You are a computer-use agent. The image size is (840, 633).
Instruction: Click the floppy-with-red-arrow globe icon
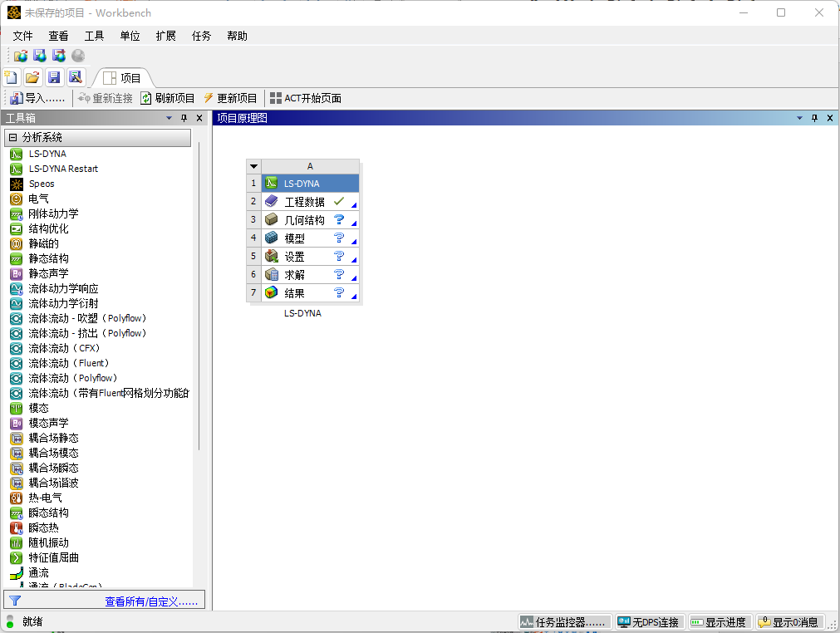point(59,56)
